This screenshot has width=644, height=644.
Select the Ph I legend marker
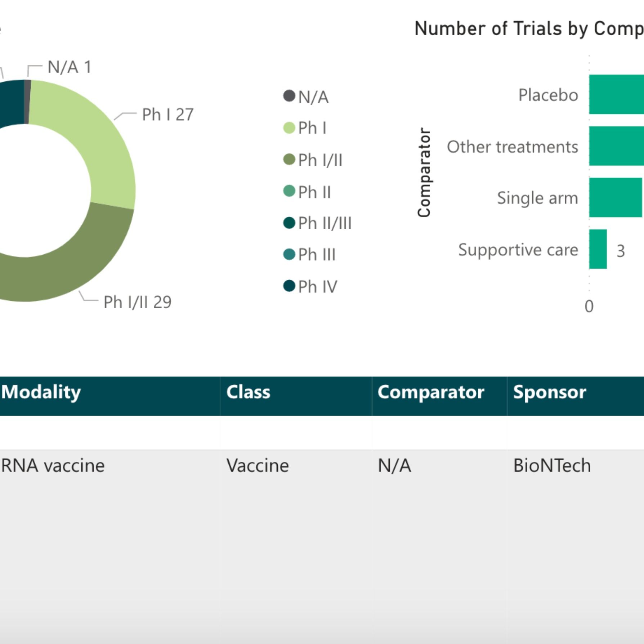pos(289,128)
